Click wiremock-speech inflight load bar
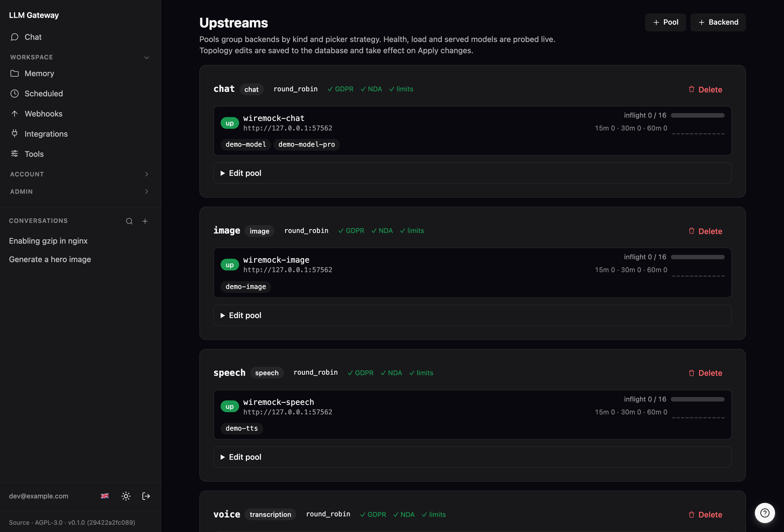 tap(697, 399)
